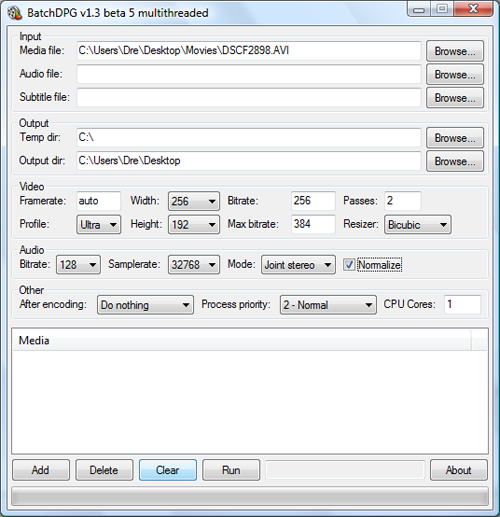Browse for the Output dir
Image resolution: width=500 pixels, height=517 pixels.
[455, 161]
